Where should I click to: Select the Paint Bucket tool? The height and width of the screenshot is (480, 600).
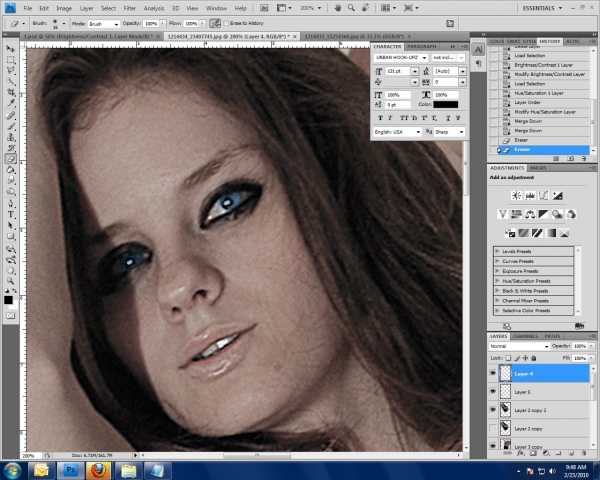coord(11,170)
